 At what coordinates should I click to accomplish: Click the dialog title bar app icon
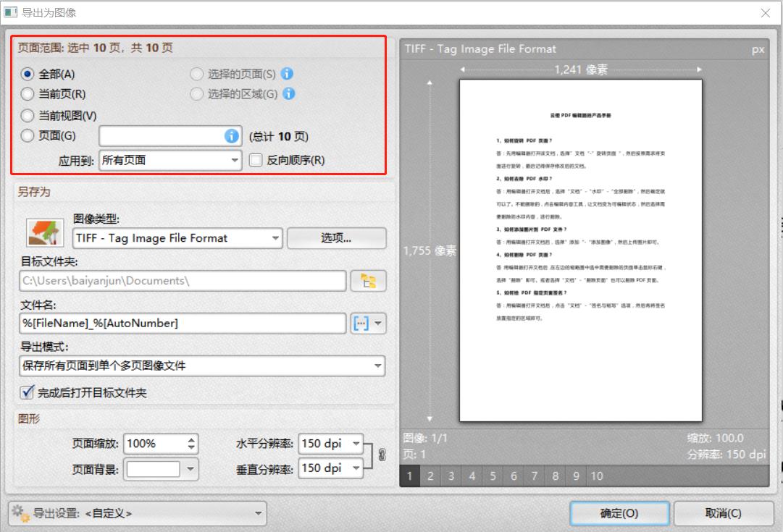tap(10, 12)
